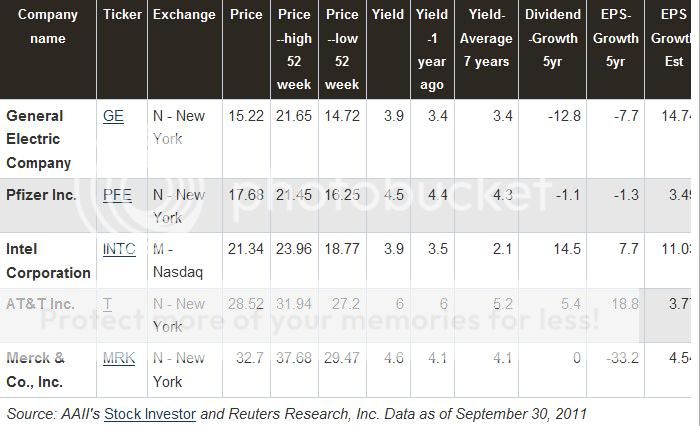
Task: Click the Exchange column header
Action: (184, 15)
